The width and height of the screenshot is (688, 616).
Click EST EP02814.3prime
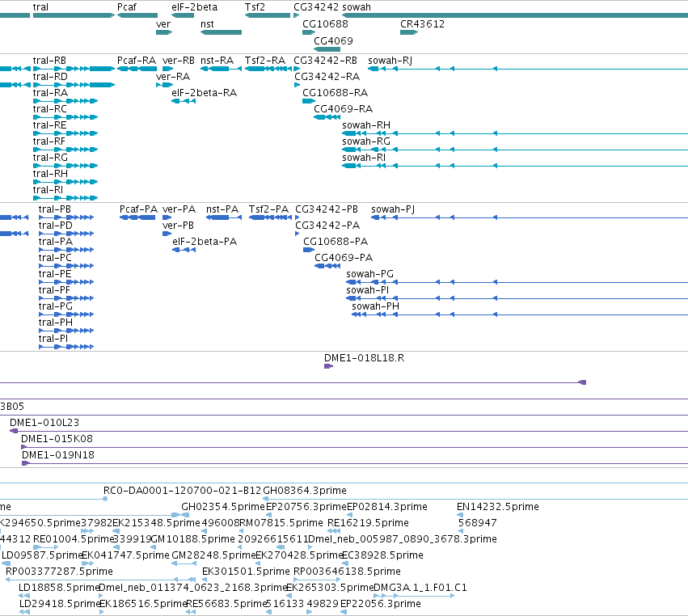(x=350, y=515)
